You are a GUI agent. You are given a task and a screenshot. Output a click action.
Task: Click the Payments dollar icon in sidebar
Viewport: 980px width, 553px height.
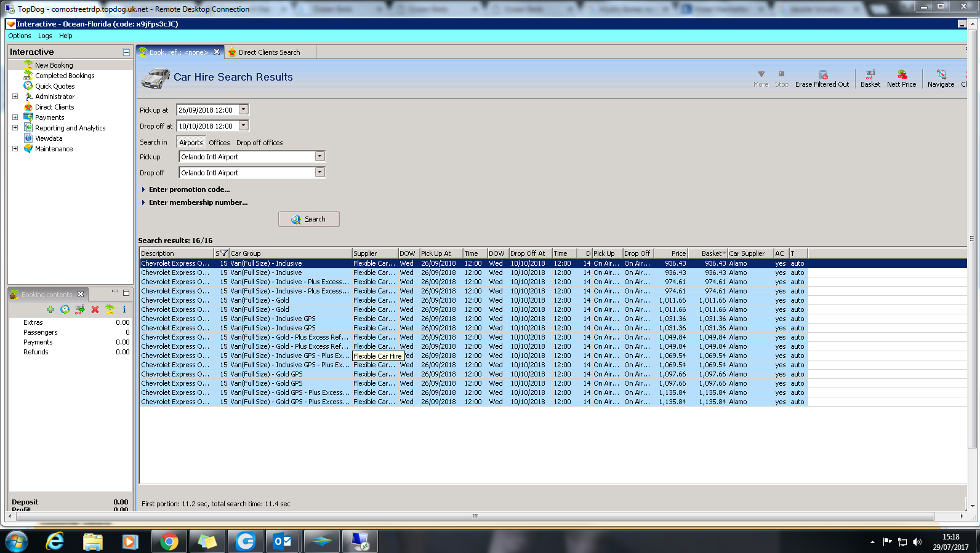pyautogui.click(x=28, y=117)
